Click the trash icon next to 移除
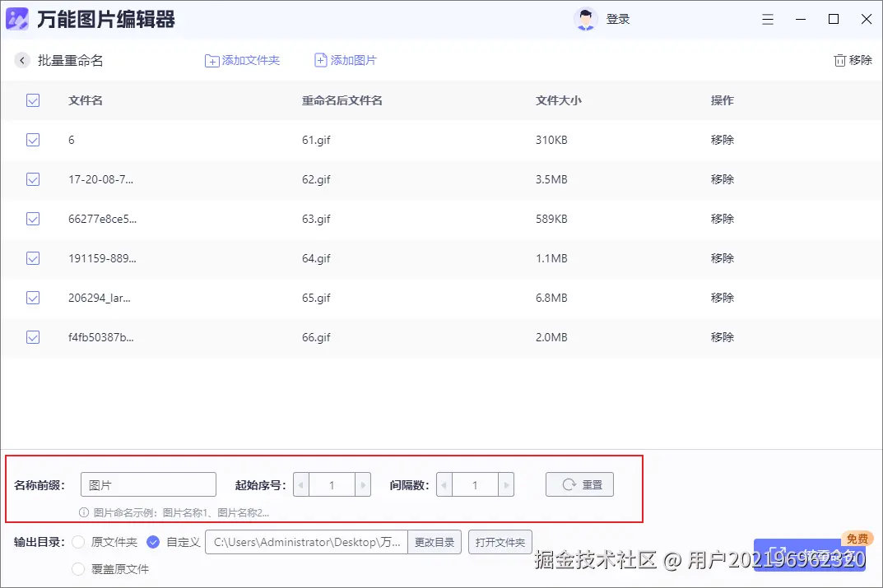 click(x=839, y=60)
